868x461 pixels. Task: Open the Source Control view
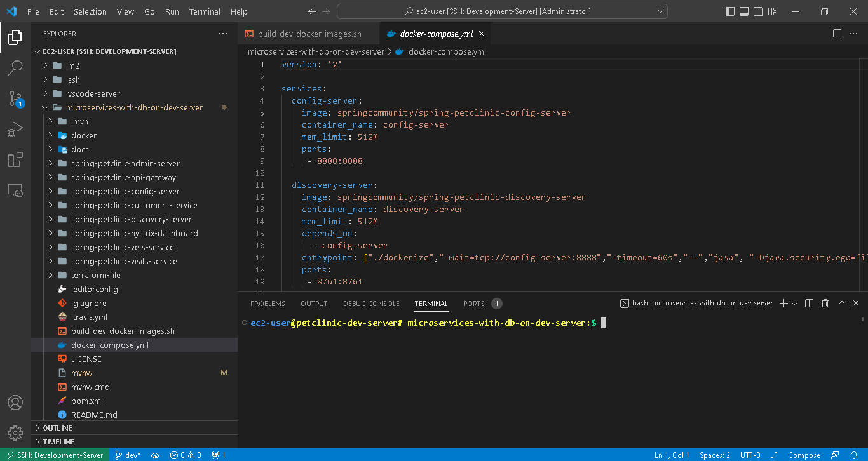[15, 98]
